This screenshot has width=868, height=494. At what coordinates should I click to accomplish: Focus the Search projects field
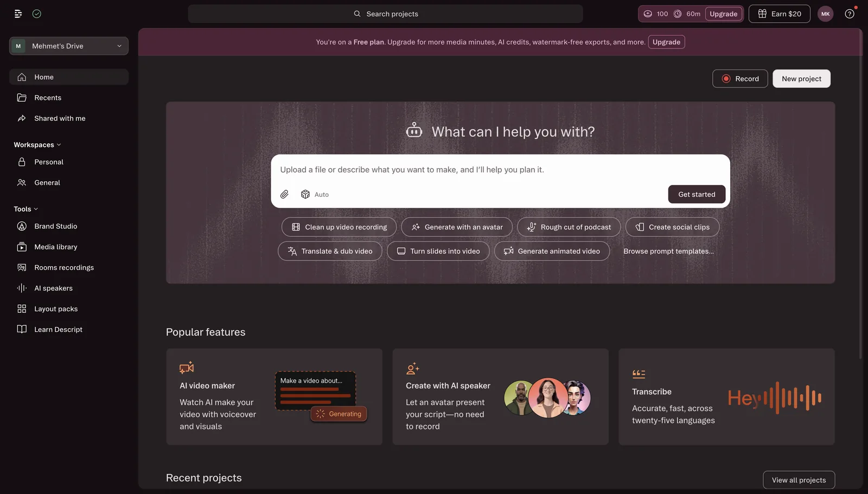(385, 14)
